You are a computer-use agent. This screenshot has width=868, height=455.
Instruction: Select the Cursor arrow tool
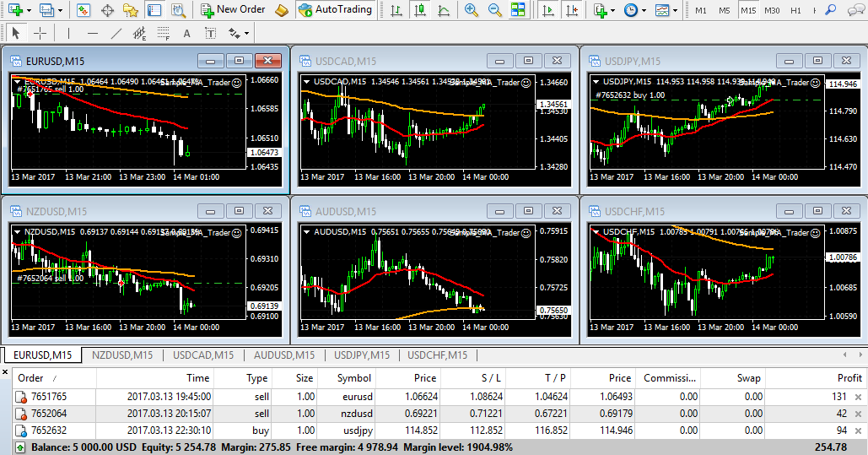(16, 33)
